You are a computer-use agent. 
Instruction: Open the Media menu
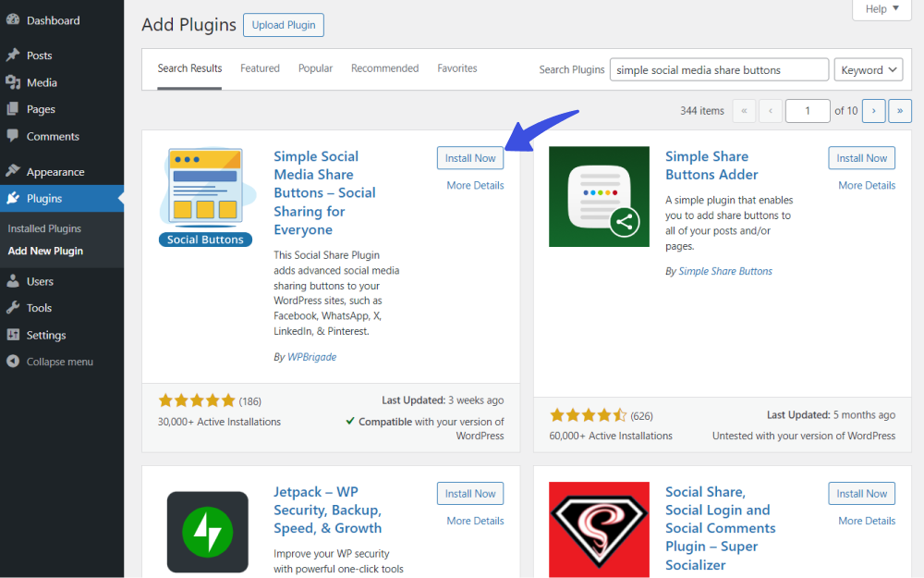42,82
